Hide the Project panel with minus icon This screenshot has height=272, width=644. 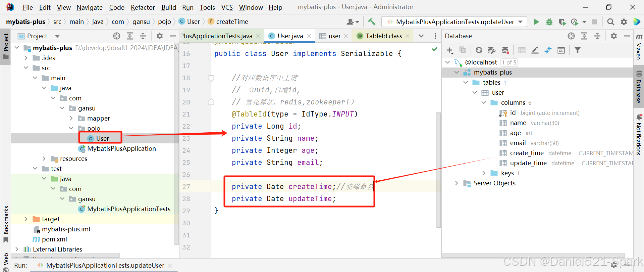[x=173, y=36]
